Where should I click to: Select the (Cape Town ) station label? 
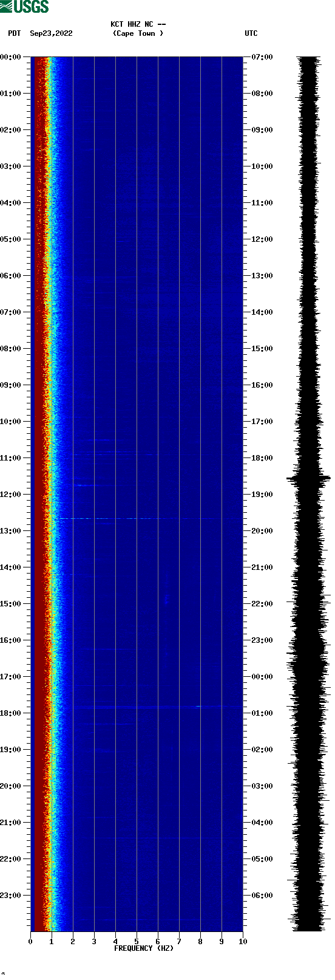click(138, 33)
